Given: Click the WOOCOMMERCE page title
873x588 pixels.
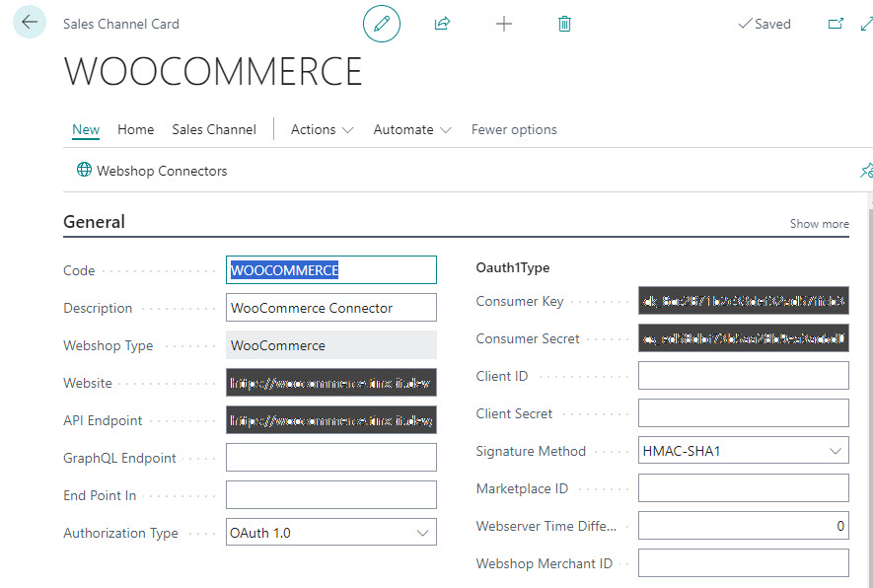Looking at the screenshot, I should [x=213, y=71].
